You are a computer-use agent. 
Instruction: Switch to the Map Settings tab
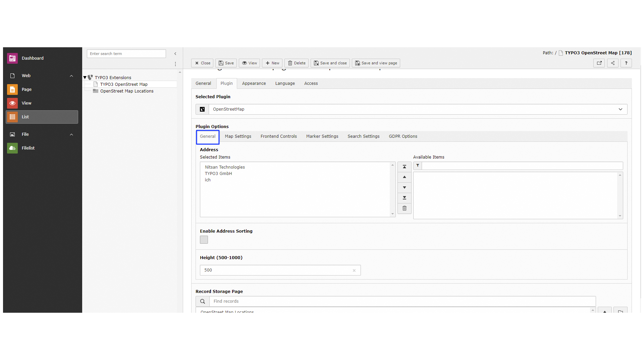coord(238,136)
